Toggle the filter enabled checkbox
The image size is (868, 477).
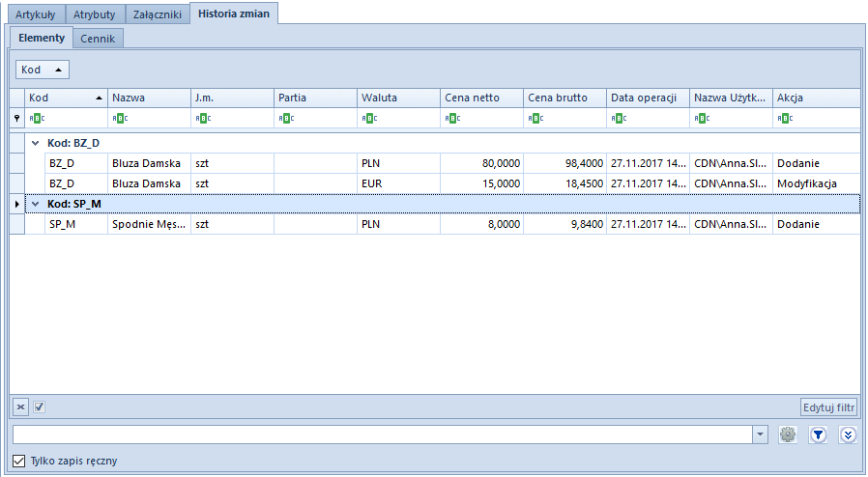pyautogui.click(x=39, y=407)
